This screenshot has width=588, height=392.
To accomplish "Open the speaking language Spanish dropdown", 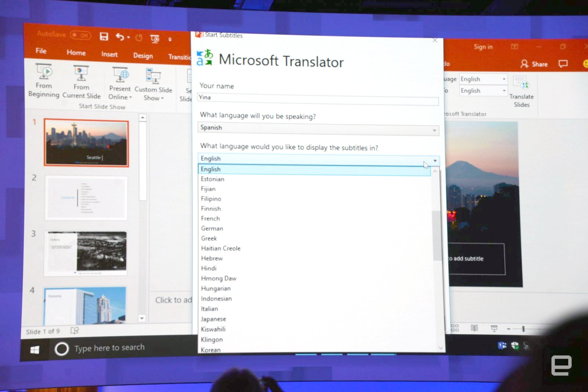I will point(318,129).
